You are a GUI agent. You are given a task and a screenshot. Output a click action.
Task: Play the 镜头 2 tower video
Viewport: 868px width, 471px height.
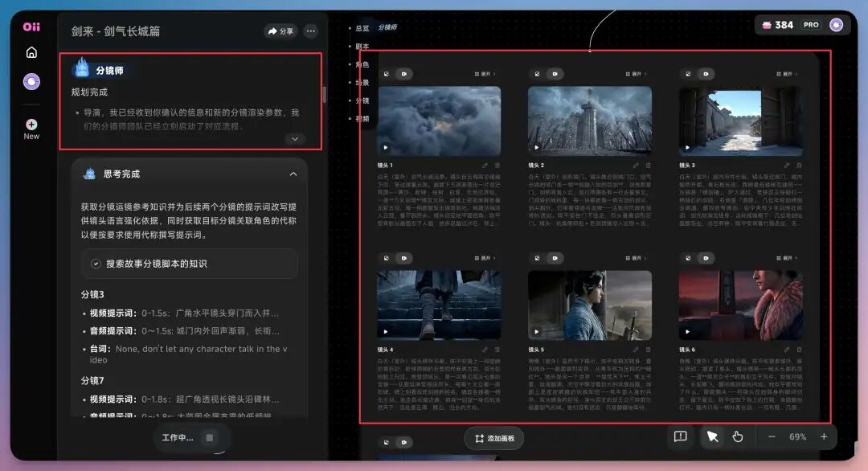click(x=536, y=147)
